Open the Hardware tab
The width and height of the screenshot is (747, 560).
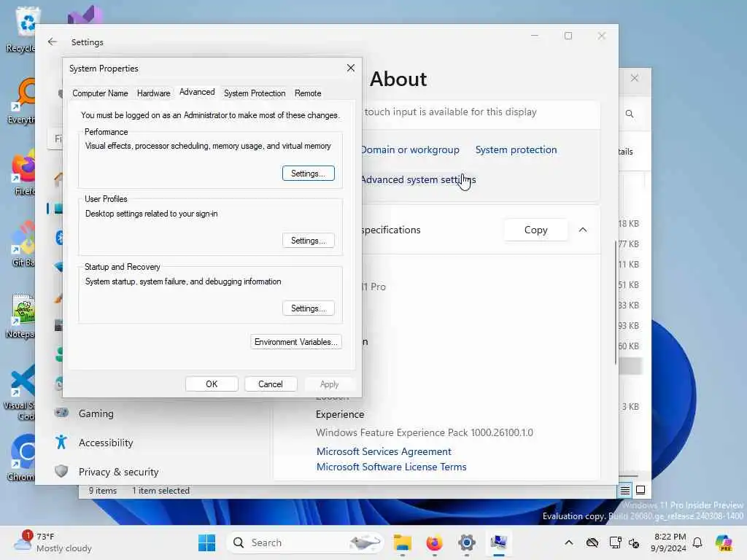pyautogui.click(x=153, y=93)
